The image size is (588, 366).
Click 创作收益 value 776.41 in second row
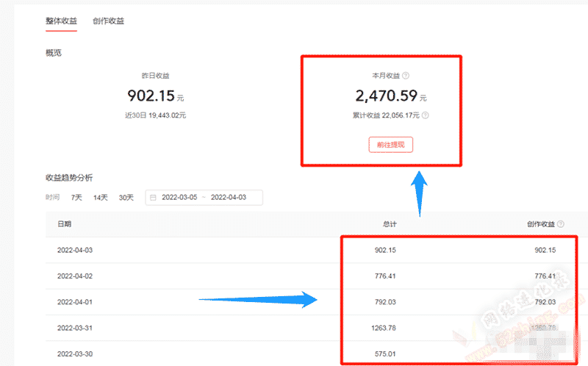545,276
